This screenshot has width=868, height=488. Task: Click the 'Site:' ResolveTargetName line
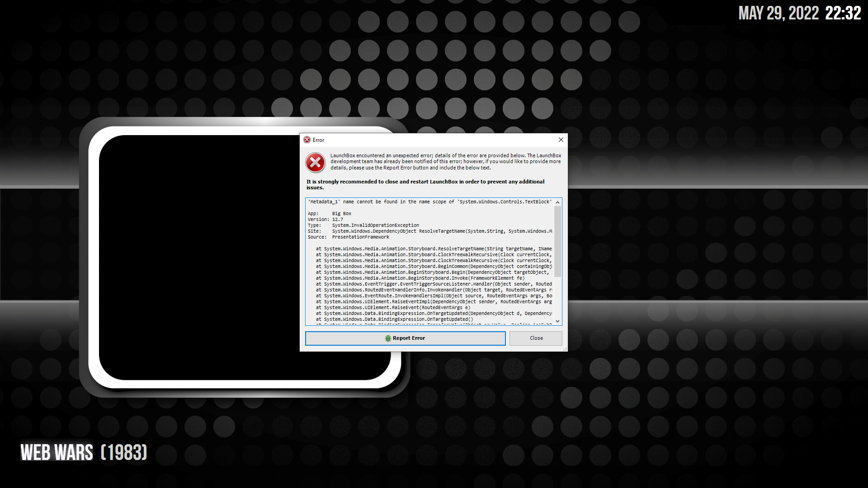pos(430,231)
